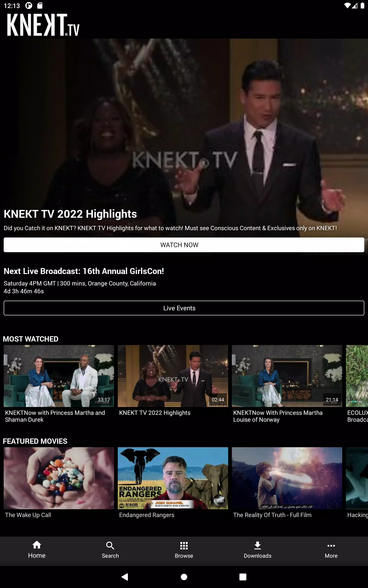Open KNEKT TV 2022 Highlights hero title
The image size is (368, 588).
[x=70, y=214]
